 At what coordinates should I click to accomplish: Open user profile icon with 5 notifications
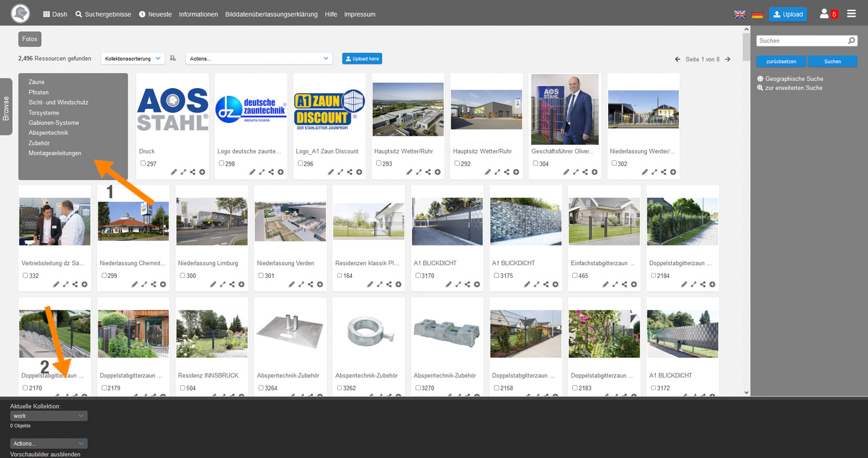(829, 14)
